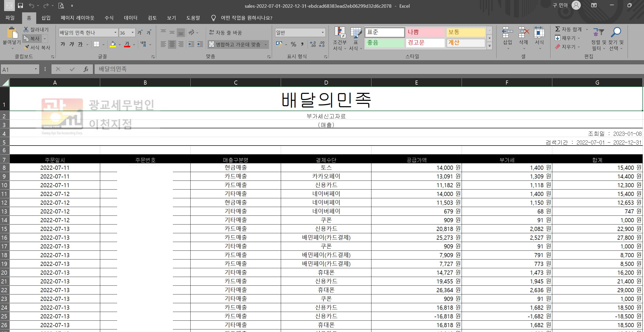Toggle bold formatting button
This screenshot has height=332, width=644.
[63, 44]
